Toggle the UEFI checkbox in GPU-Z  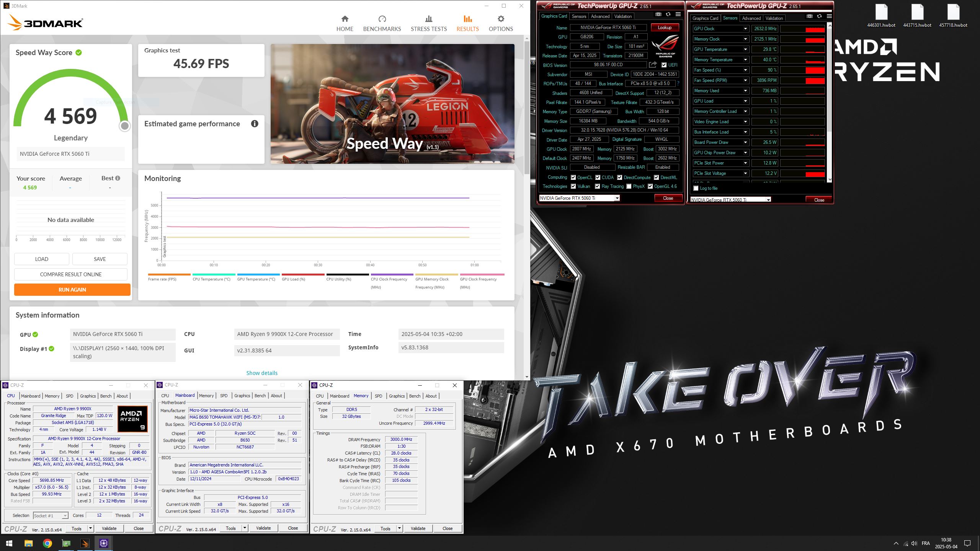(664, 65)
